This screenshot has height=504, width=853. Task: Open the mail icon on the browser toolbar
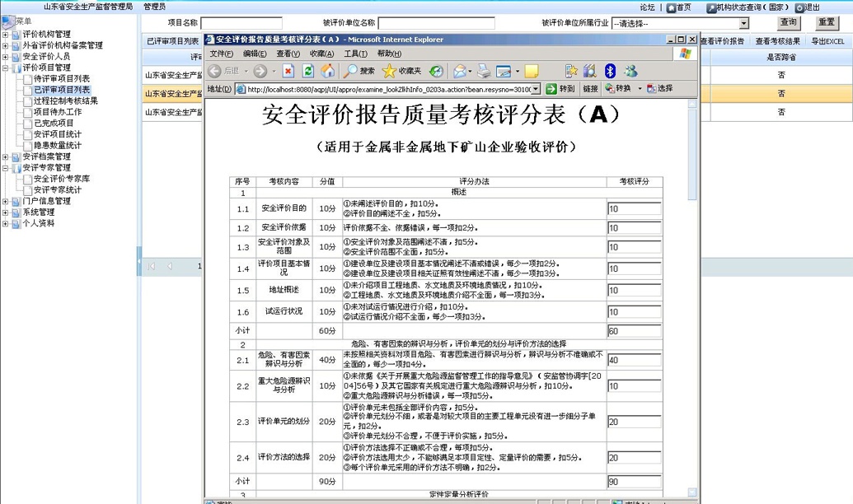pos(458,71)
